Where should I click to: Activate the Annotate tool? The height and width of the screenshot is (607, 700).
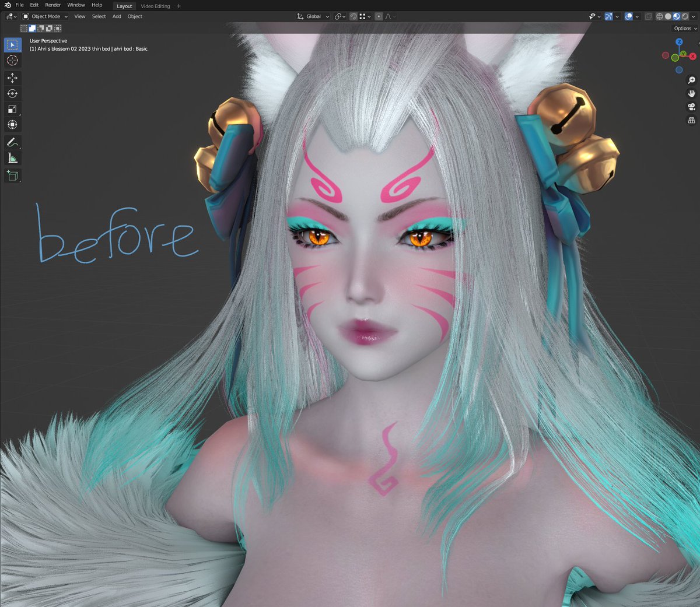click(12, 142)
